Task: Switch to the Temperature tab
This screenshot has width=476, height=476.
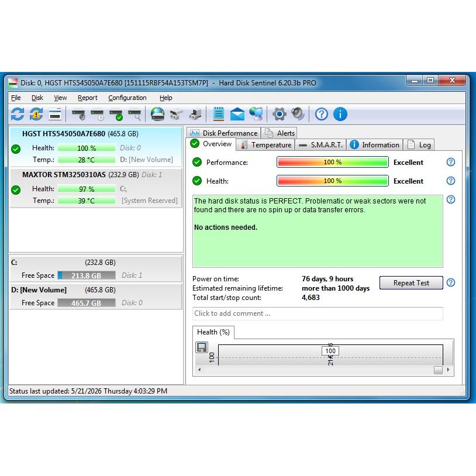Action: click(266, 145)
